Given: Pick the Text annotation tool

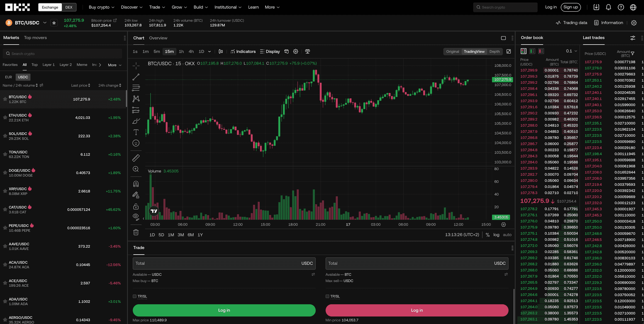Looking at the screenshot, I should point(136,132).
